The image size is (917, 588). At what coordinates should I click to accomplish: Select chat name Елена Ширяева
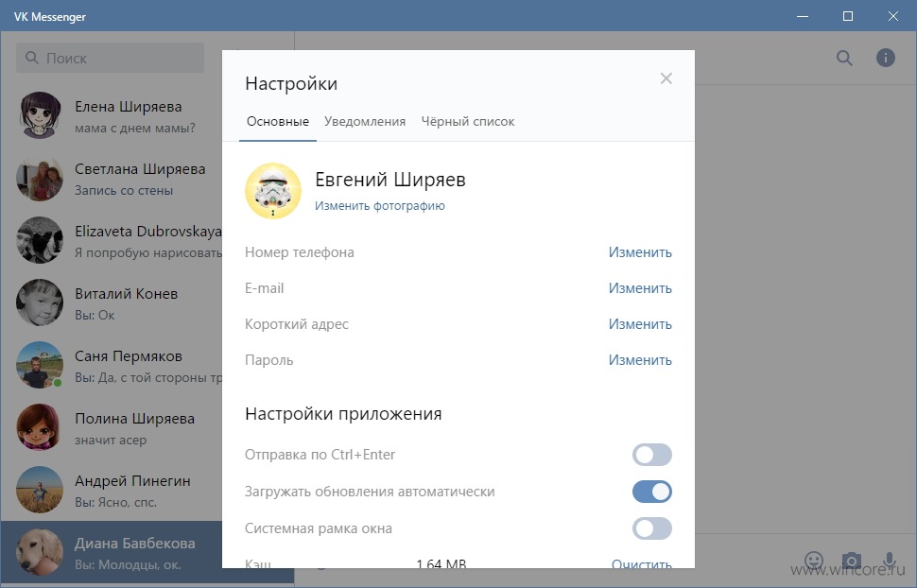(128, 107)
